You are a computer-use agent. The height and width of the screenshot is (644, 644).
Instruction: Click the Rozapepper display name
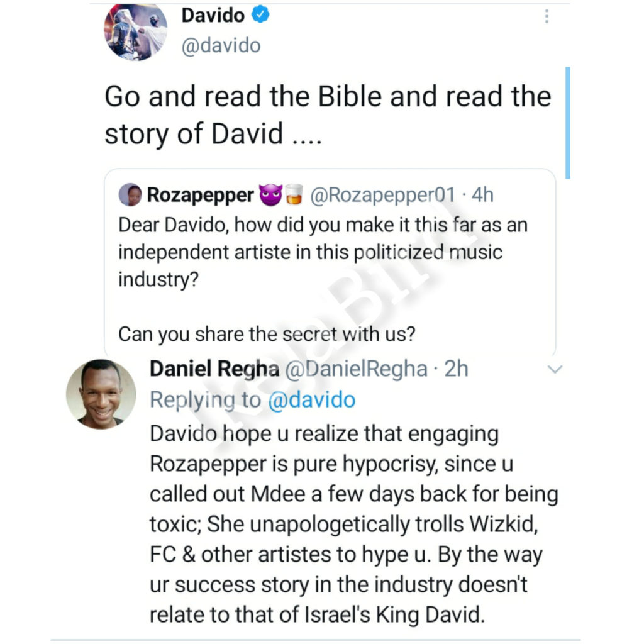pyautogui.click(x=200, y=195)
